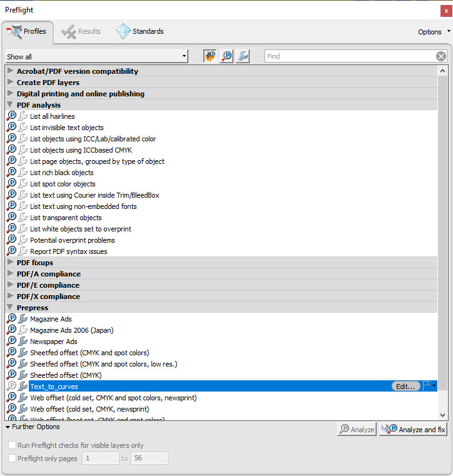This screenshot has height=476, width=453.
Task: Switch to the Results tab
Action: (81, 31)
